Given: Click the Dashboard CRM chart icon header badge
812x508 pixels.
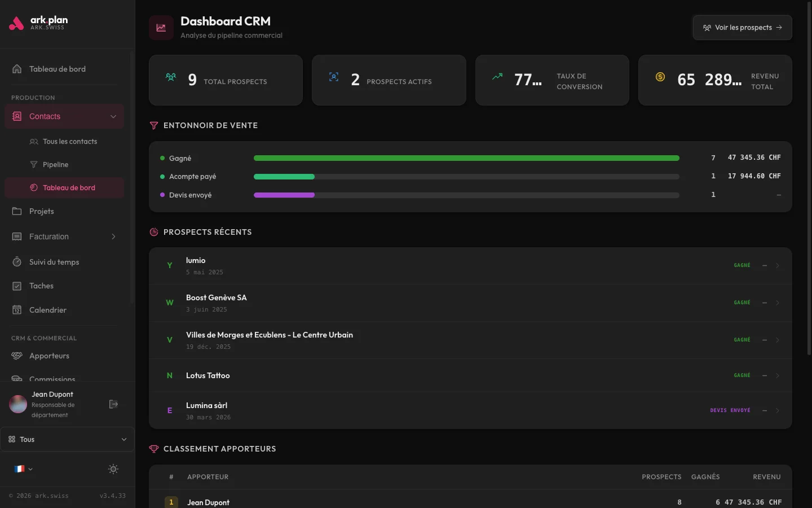Looking at the screenshot, I should 161,27.
